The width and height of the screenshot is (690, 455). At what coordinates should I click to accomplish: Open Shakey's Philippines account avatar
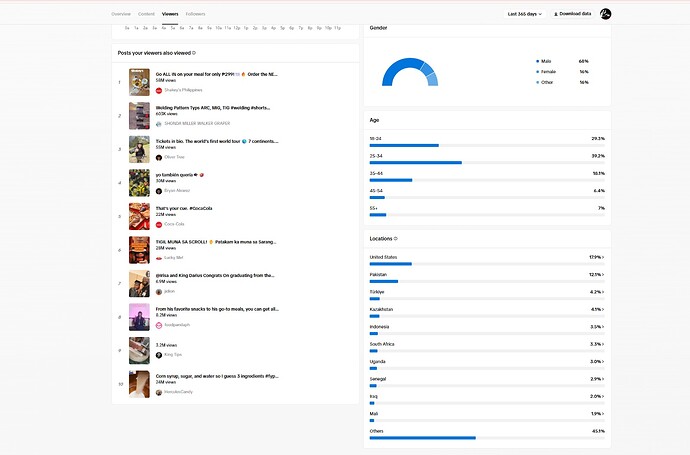[x=159, y=91]
